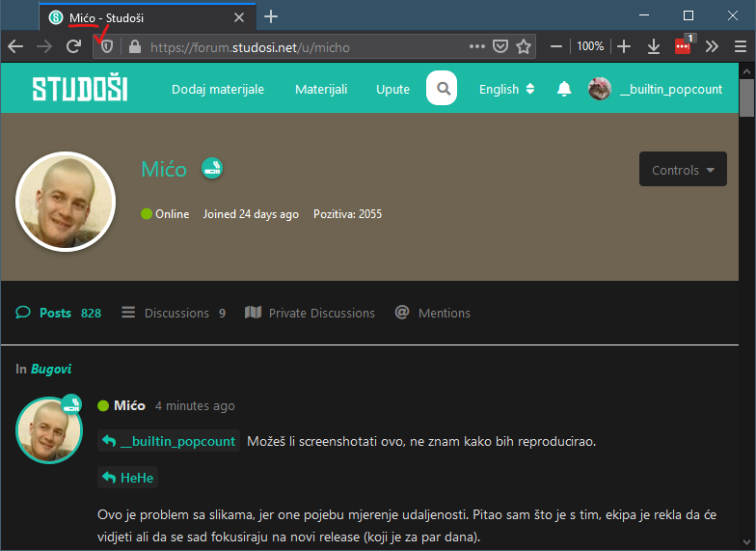Select the Mićo - Studoši tab
Viewport: 756px width, 551px height.
[148, 17]
